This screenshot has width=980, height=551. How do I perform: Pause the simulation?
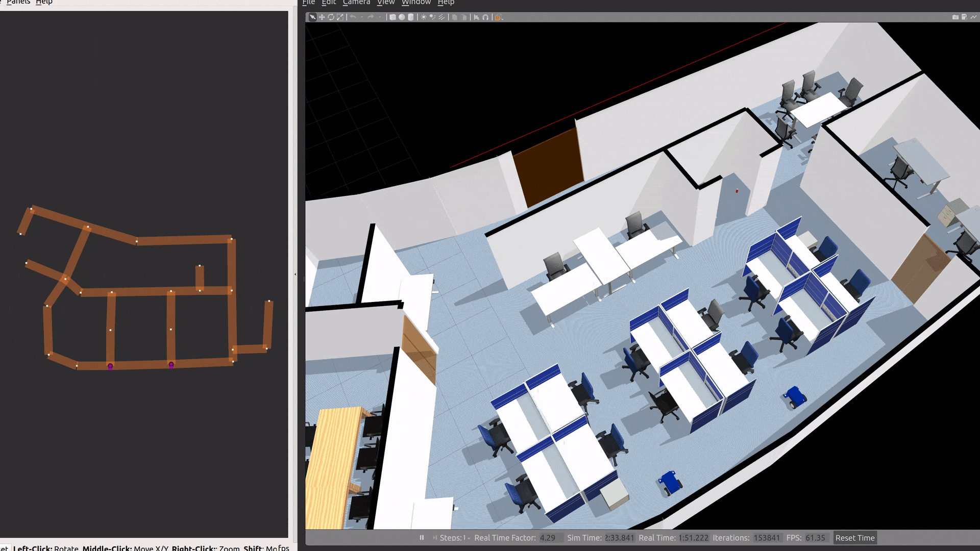coord(422,538)
